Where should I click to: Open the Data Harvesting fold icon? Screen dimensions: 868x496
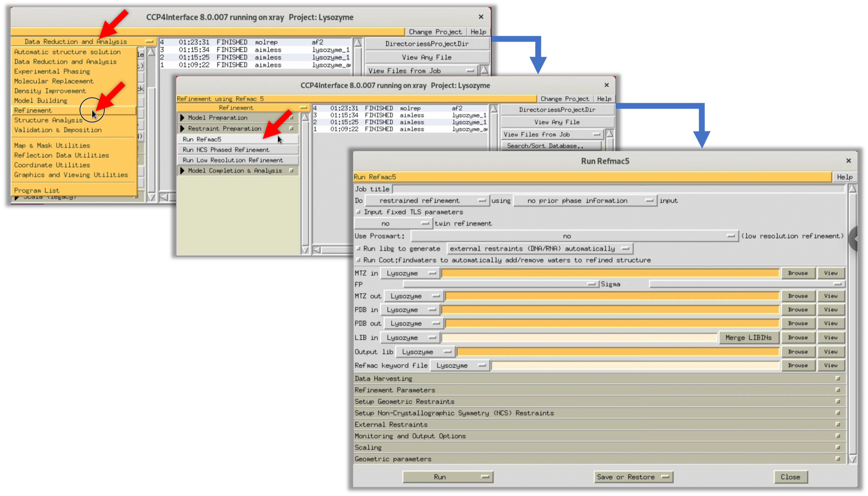click(837, 378)
